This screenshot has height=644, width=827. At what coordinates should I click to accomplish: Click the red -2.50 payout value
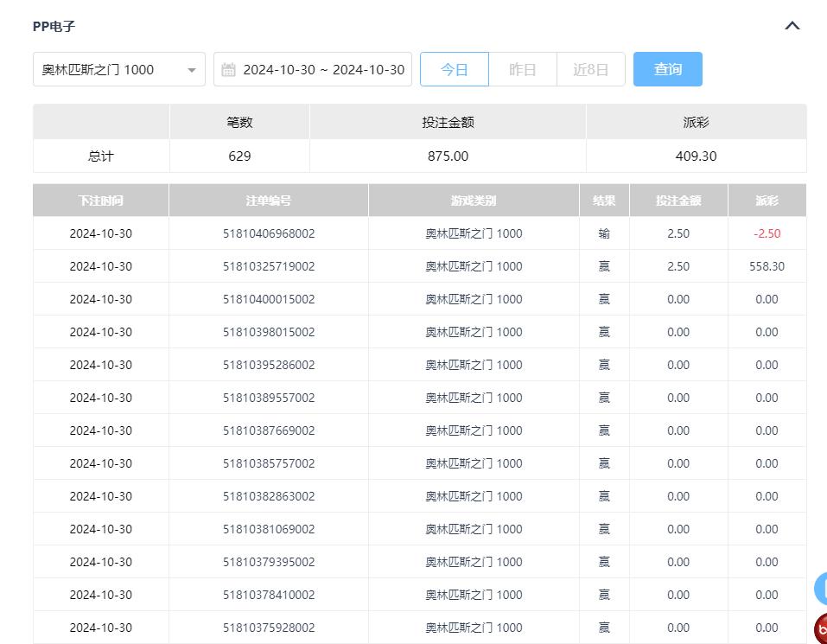767,233
